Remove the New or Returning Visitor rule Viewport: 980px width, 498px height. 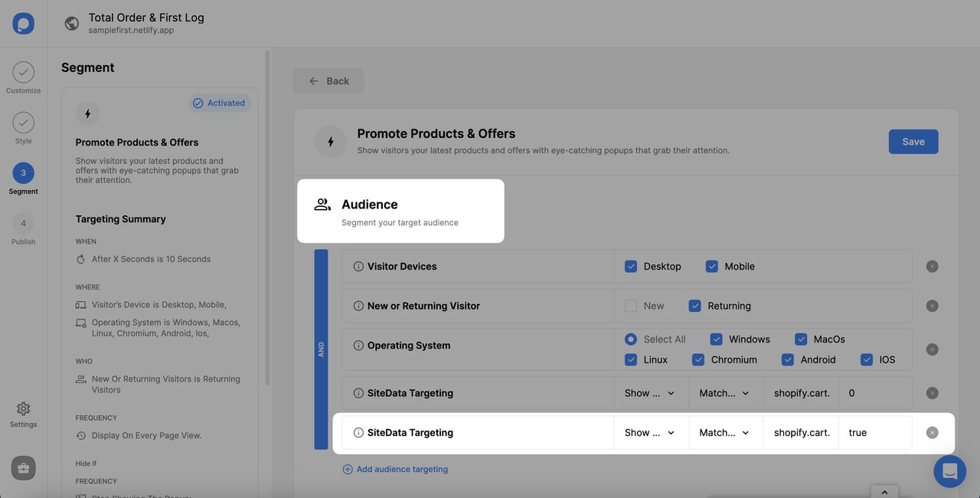click(x=932, y=306)
